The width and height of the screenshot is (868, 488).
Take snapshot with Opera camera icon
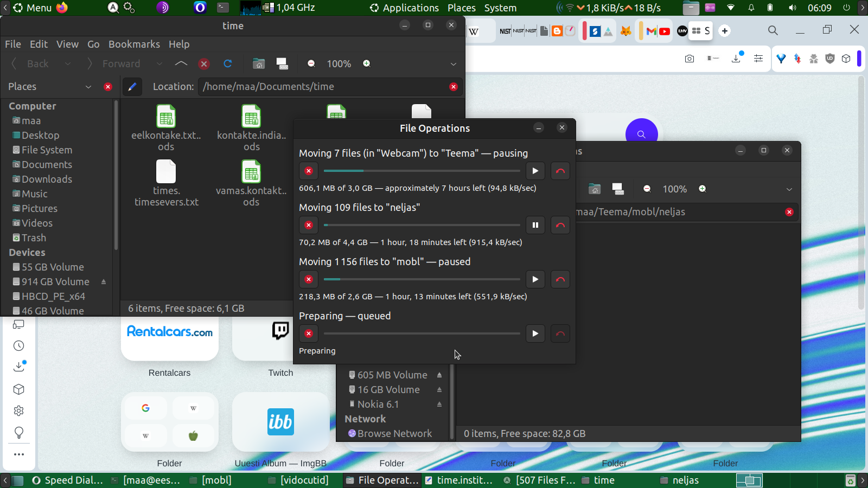tap(690, 59)
